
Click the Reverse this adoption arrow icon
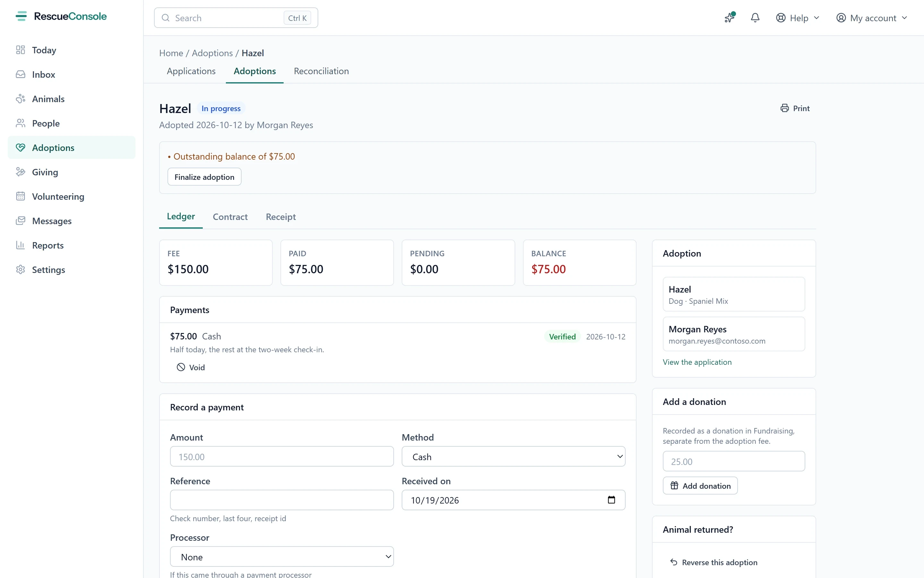[x=673, y=562]
